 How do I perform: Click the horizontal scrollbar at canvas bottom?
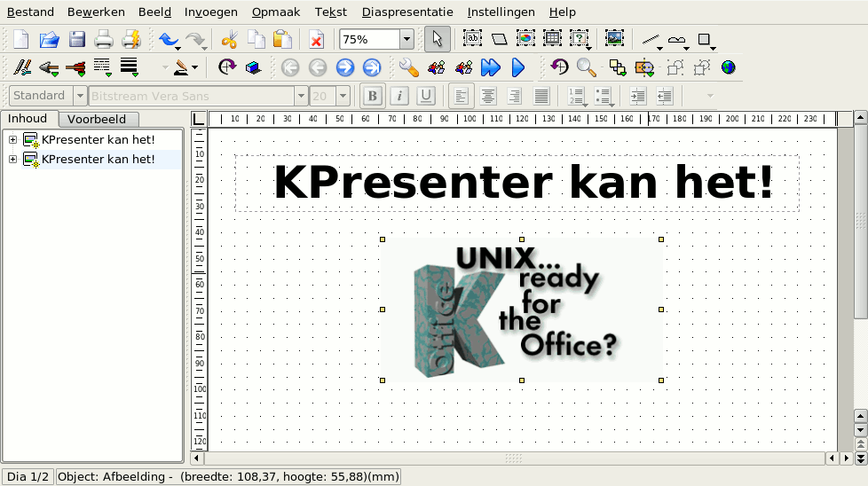(x=514, y=459)
